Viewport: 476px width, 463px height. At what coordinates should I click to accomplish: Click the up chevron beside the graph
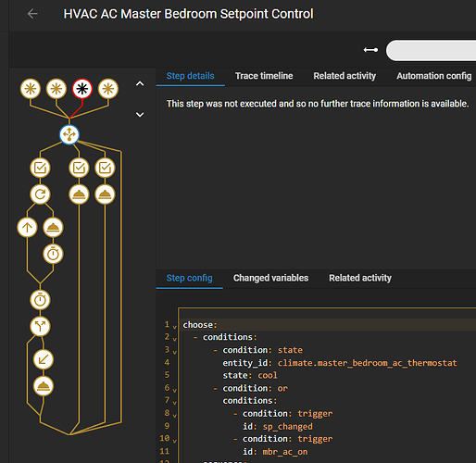[140, 83]
